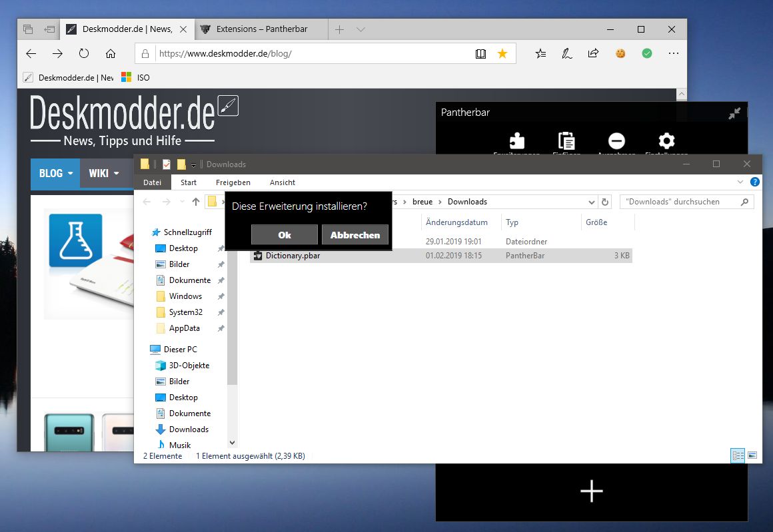Click the cookie extension icon in Edge
The image size is (773, 532).
pos(620,53)
